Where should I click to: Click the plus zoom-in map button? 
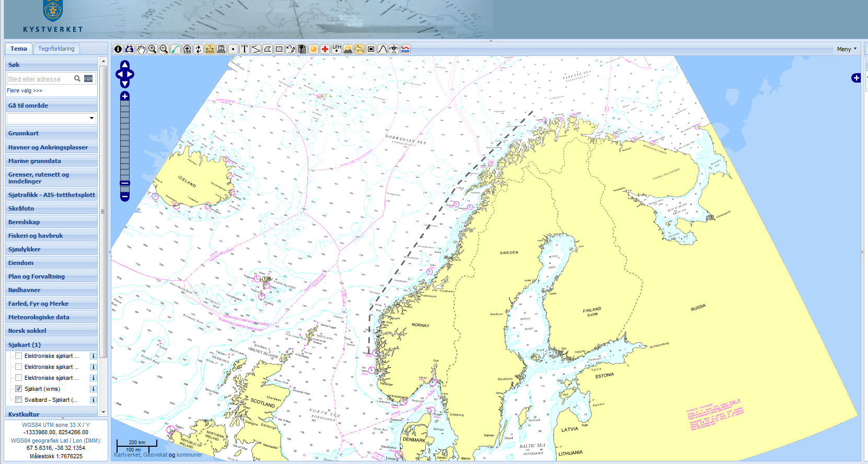125,96
